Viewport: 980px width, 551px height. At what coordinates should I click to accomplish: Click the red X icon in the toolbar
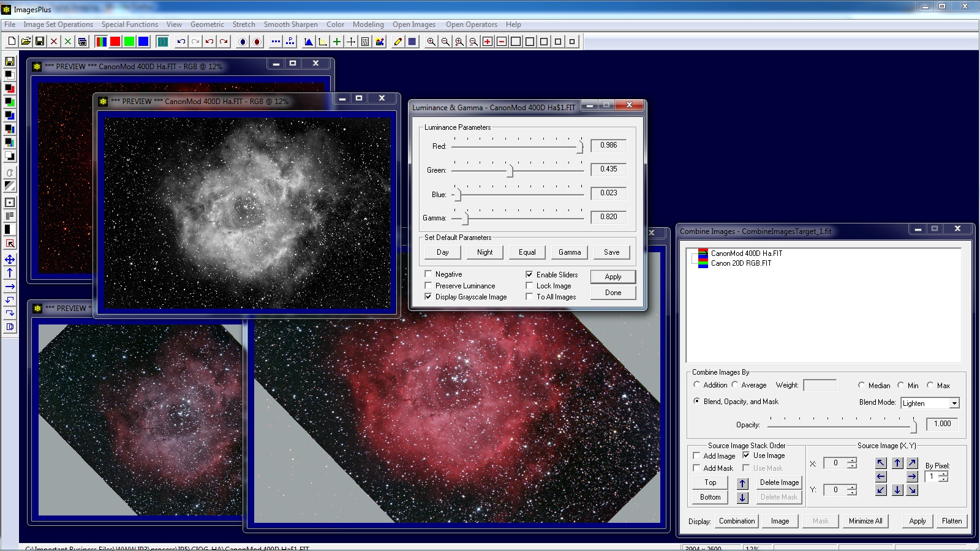54,42
